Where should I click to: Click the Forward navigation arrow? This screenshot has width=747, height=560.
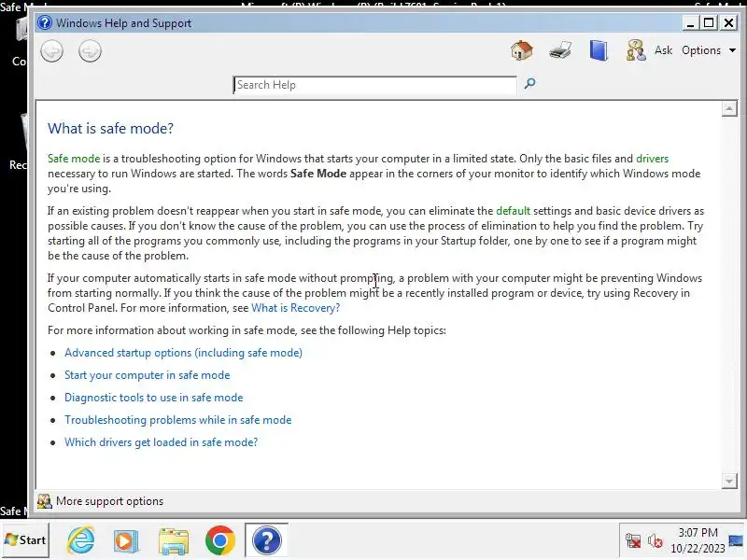[90, 51]
